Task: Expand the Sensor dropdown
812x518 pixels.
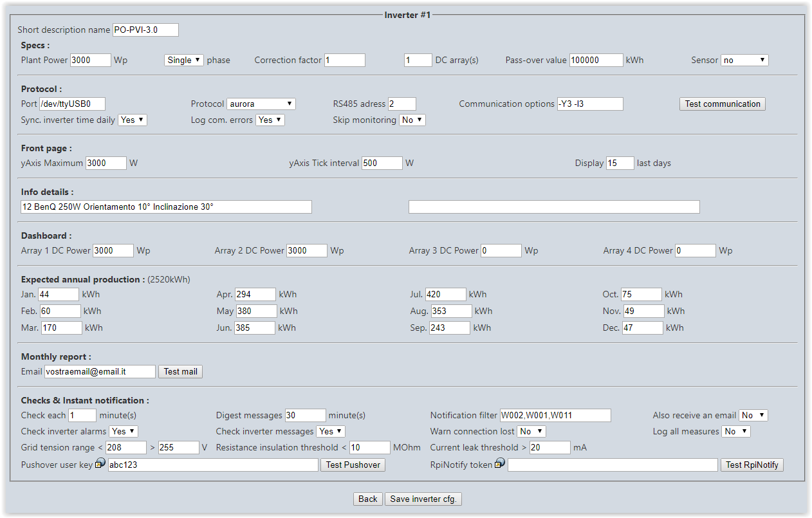Action: 744,60
